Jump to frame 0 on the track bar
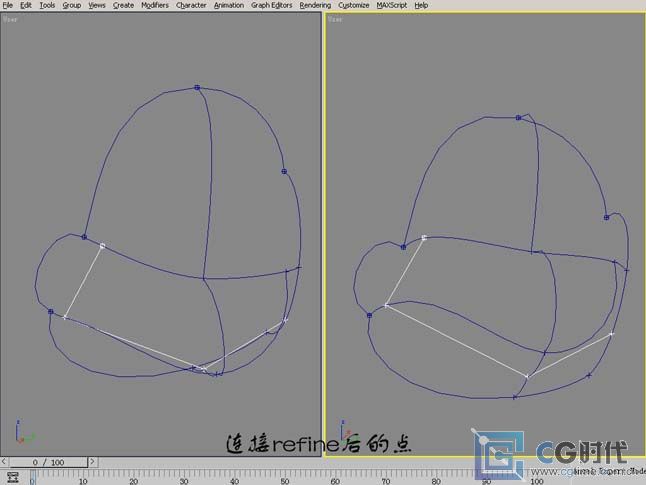 point(33,481)
